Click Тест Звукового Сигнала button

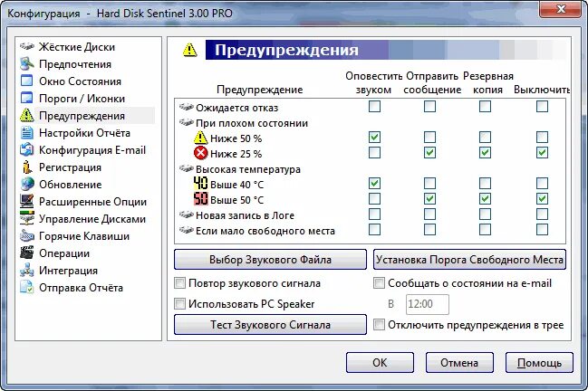pos(270,324)
